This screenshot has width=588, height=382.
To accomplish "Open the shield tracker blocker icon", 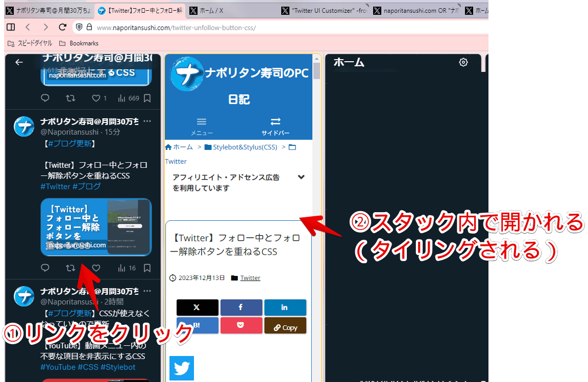I will tap(79, 27).
